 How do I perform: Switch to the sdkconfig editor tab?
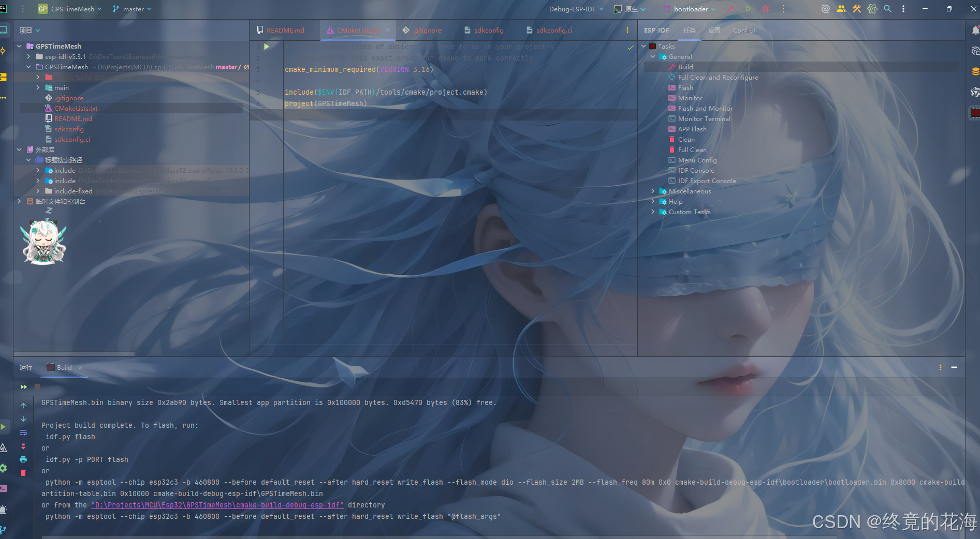coord(484,30)
